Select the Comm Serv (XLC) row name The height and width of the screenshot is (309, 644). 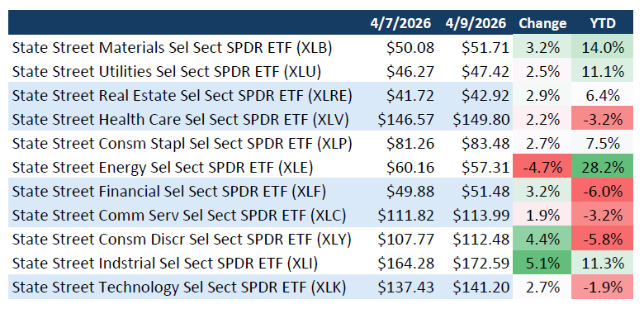(179, 216)
